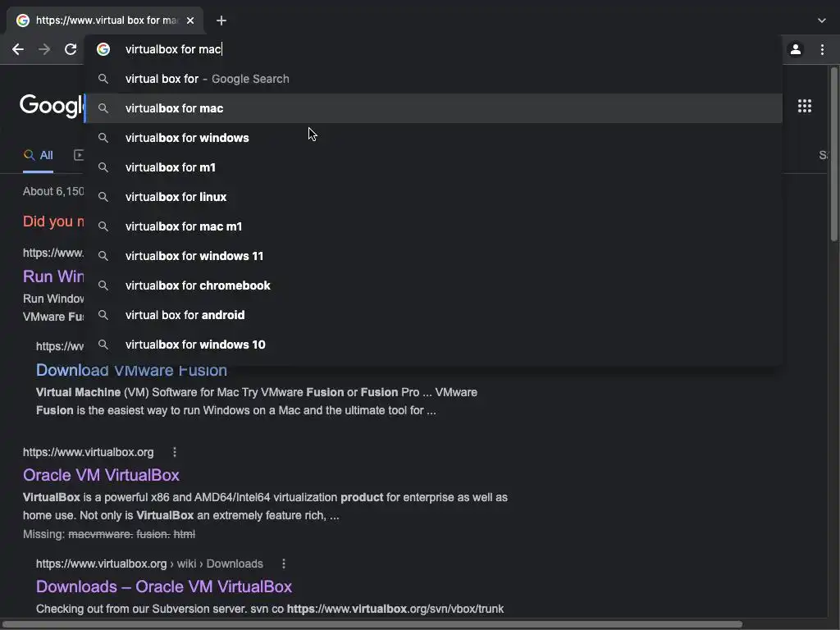Choose the 'virtualbox for windows' suggestion

click(x=434, y=138)
